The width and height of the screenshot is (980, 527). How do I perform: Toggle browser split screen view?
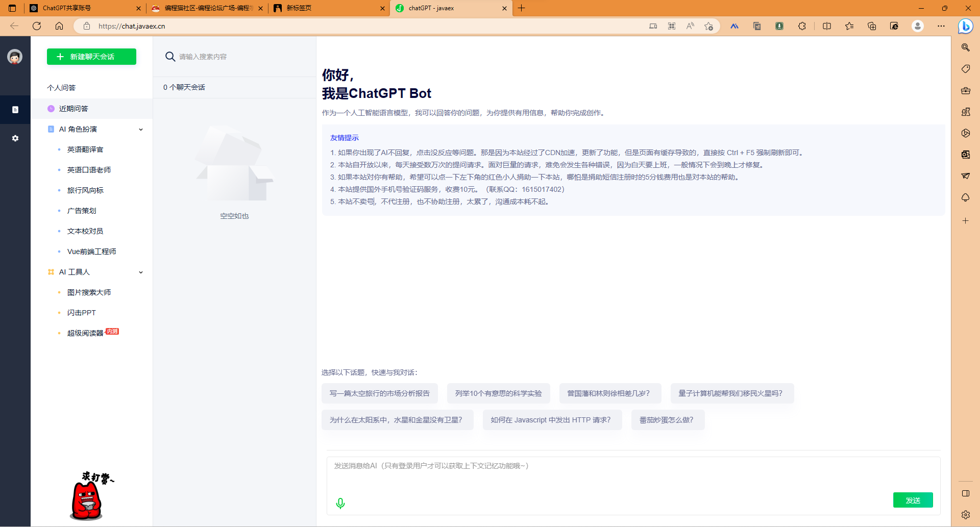827,26
